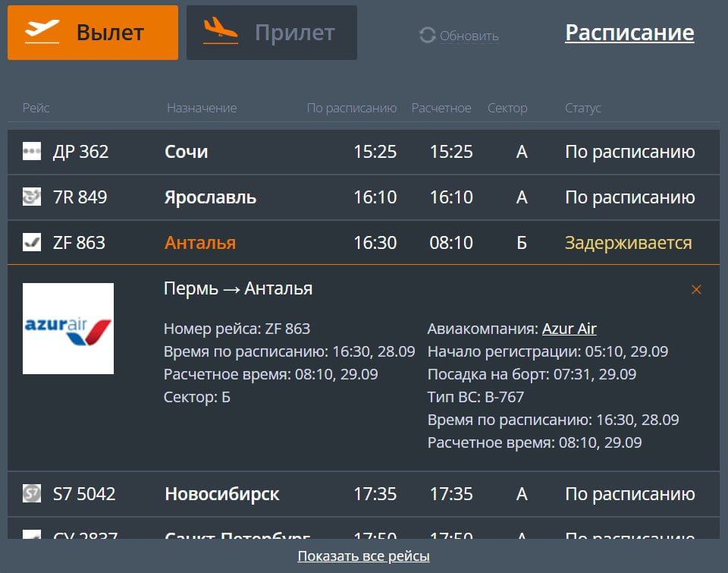Viewport: 728px width, 573px height.
Task: Click the Pobeda airline logo for ДР 362
Action: point(32,151)
